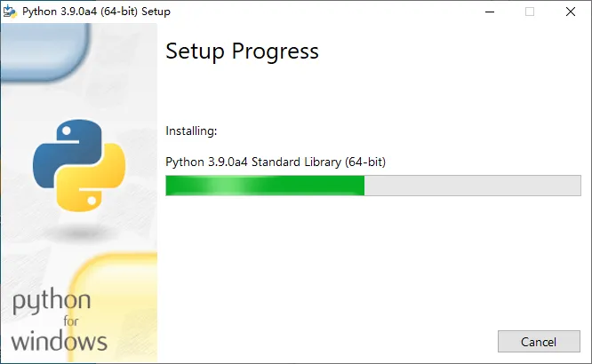Click the Installing: label
The image size is (592, 364).
191,131
